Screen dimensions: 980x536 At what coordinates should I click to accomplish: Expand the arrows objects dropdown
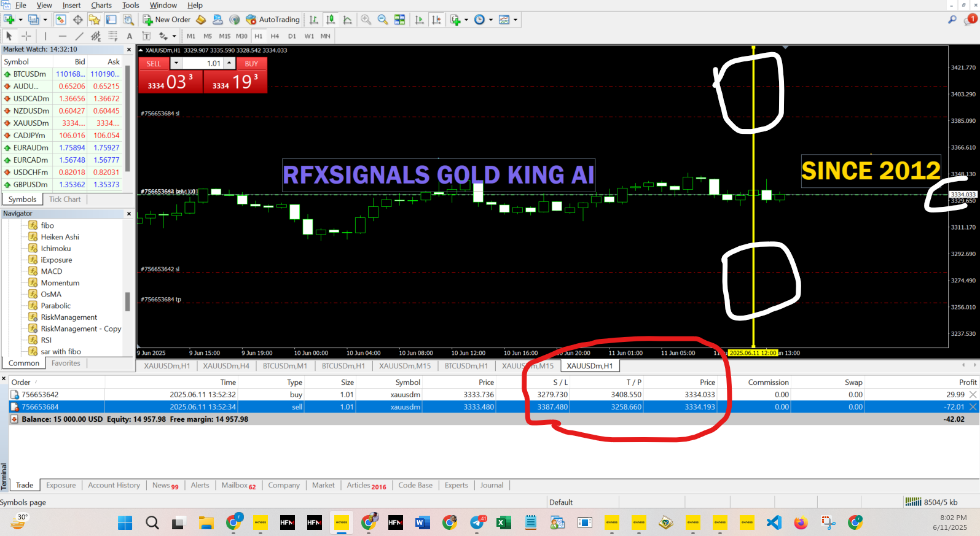(174, 36)
